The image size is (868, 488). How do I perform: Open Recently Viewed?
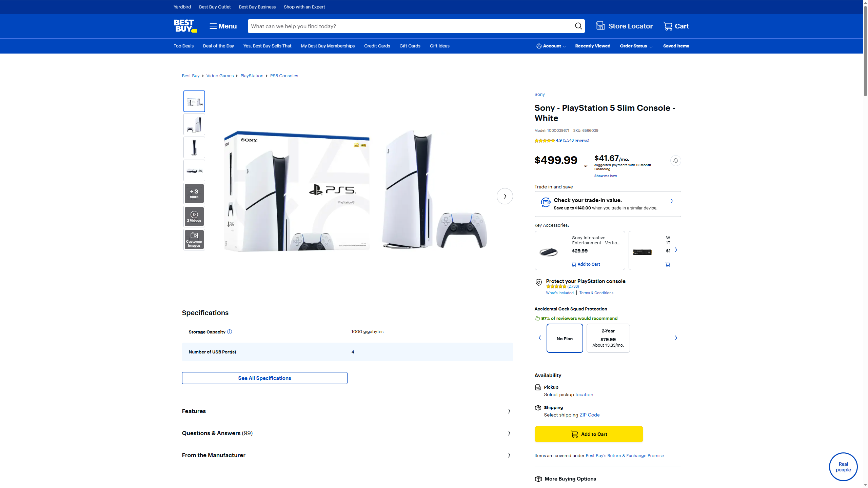tap(592, 46)
